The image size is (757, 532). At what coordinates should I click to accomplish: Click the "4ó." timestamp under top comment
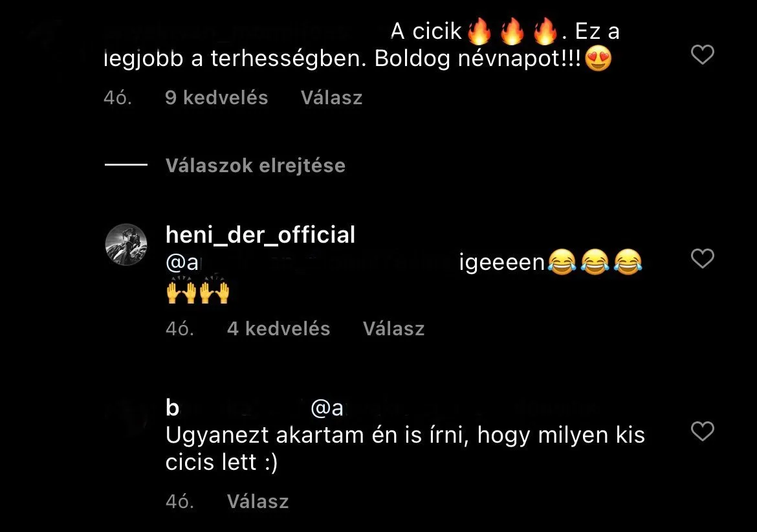coord(118,98)
